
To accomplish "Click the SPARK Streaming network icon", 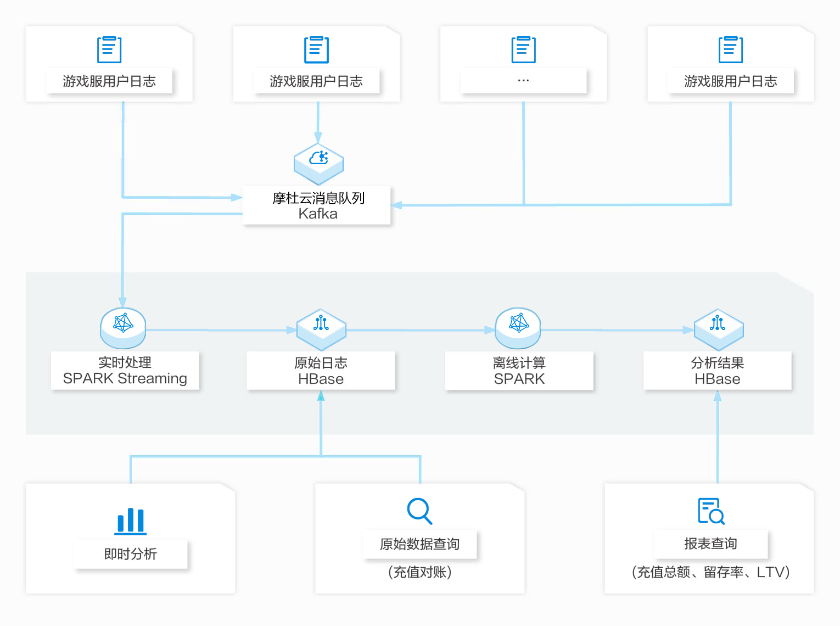I will coord(123,328).
